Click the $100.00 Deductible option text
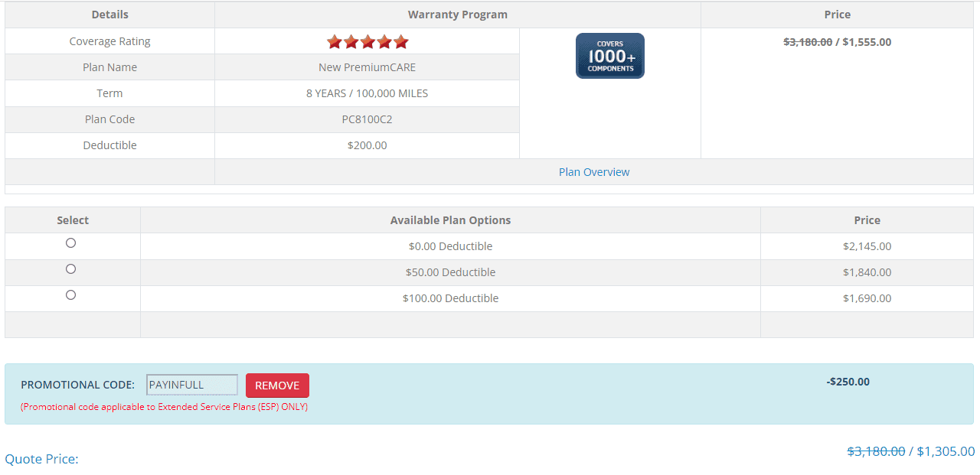Viewport: 980px width, 475px height. click(450, 298)
